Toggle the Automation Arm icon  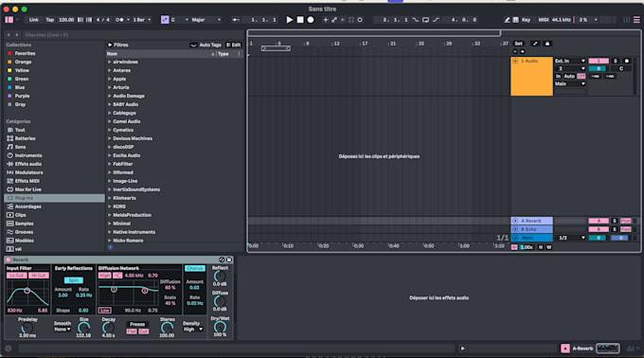point(334,20)
